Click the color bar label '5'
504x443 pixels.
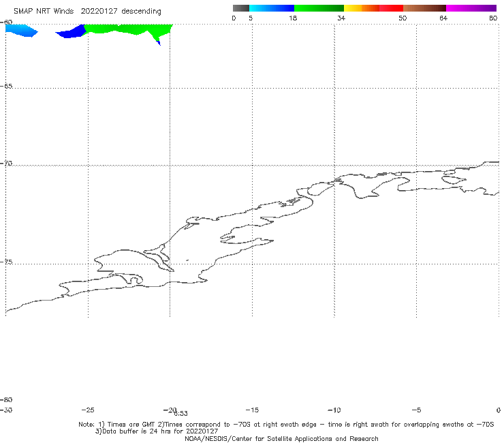click(251, 18)
